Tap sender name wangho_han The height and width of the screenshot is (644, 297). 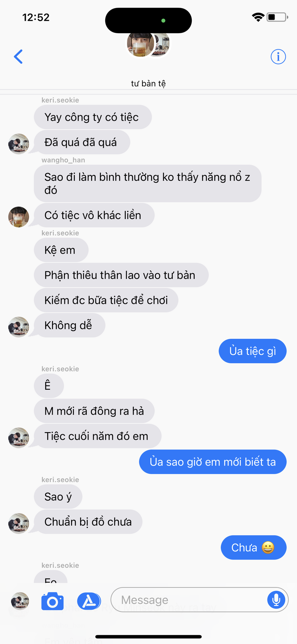click(x=63, y=160)
